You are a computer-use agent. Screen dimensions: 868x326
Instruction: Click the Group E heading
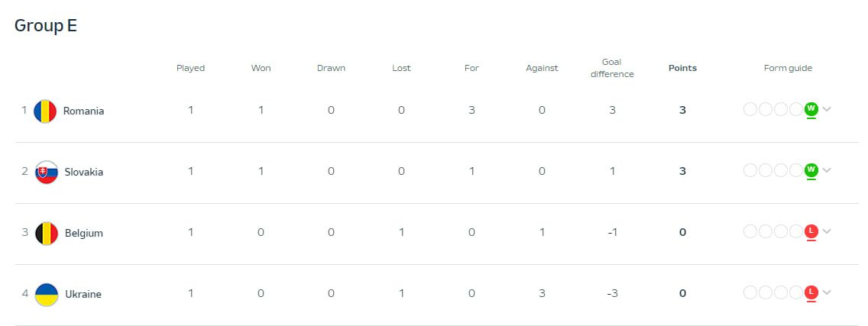point(46,26)
